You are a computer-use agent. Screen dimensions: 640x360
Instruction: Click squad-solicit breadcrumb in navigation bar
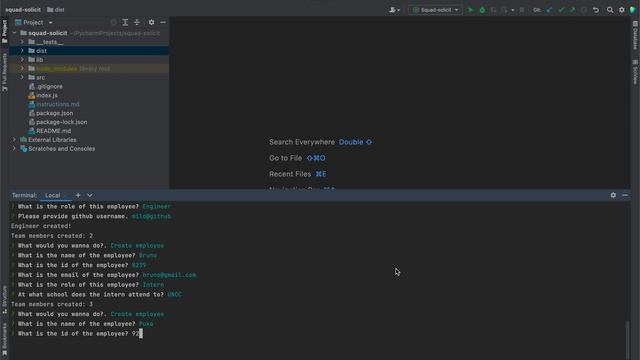[23, 9]
